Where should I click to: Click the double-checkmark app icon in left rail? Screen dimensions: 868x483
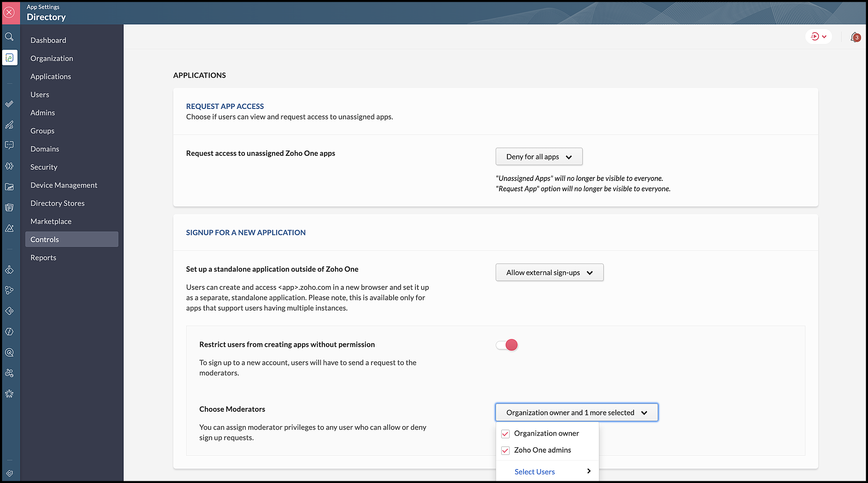pyautogui.click(x=9, y=104)
